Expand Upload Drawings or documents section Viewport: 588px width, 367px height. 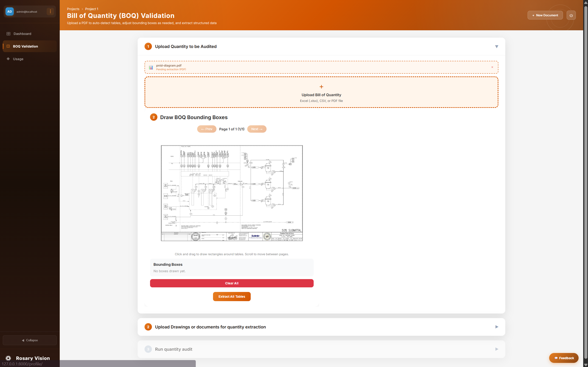tap(496, 327)
